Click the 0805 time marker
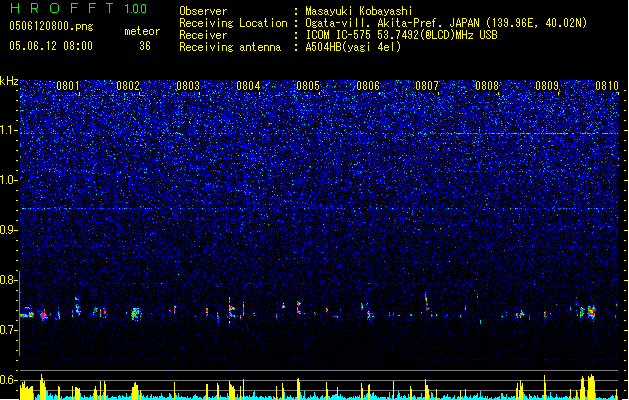This screenshot has height=400, width=629. point(308,86)
